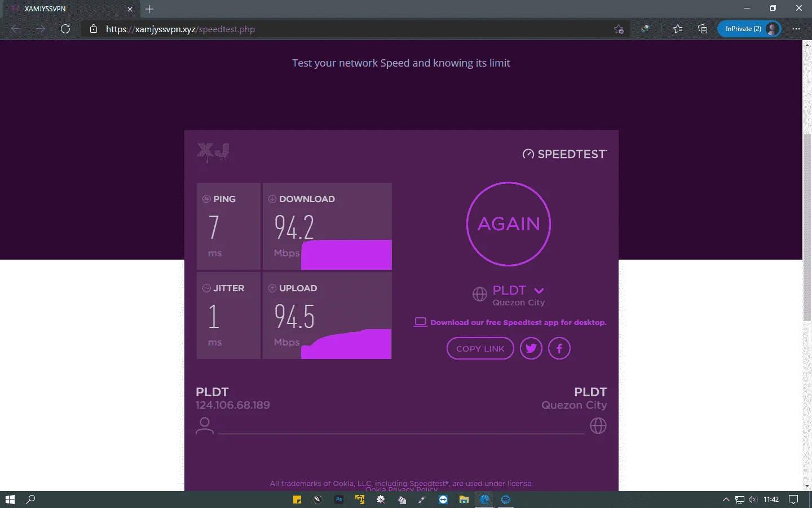Share the result on Facebook
This screenshot has width=812, height=508.
559,348
